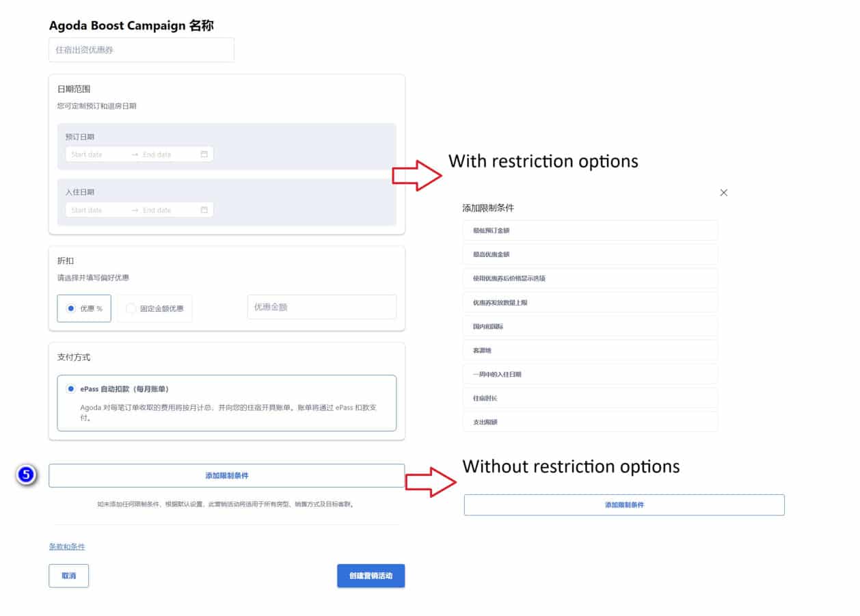This screenshot has width=860, height=616.
Task: Select the 优惠 % radio option
Action: tap(84, 308)
